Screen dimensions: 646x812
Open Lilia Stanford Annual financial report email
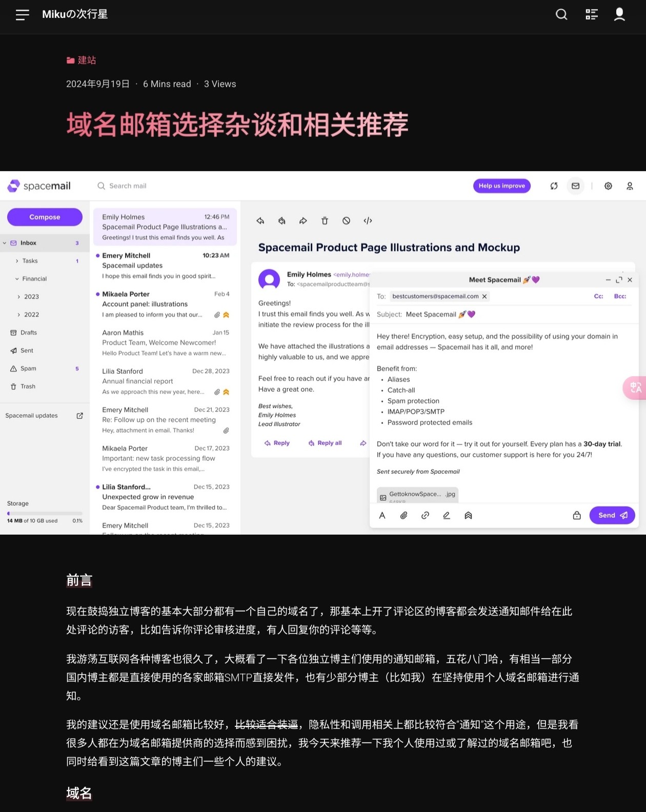point(165,381)
